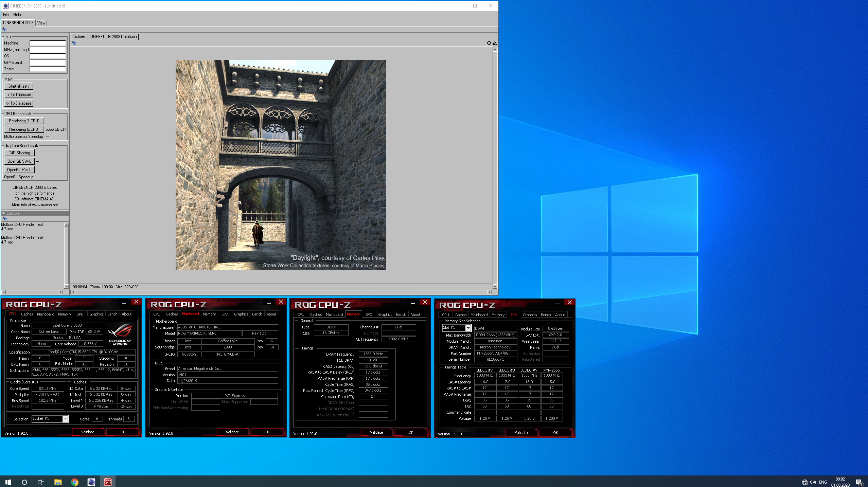This screenshot has height=487, width=868.
Task: Click the ENG language indicator
Action: (x=823, y=482)
